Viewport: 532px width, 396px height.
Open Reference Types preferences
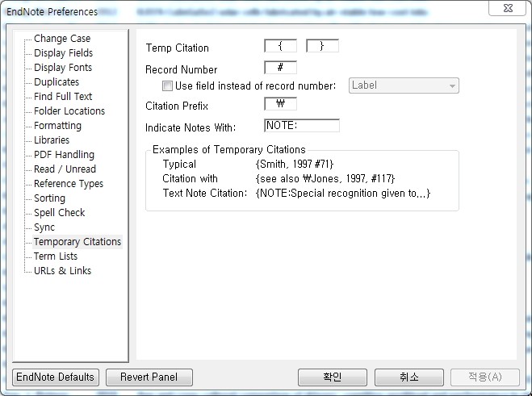pyautogui.click(x=69, y=184)
